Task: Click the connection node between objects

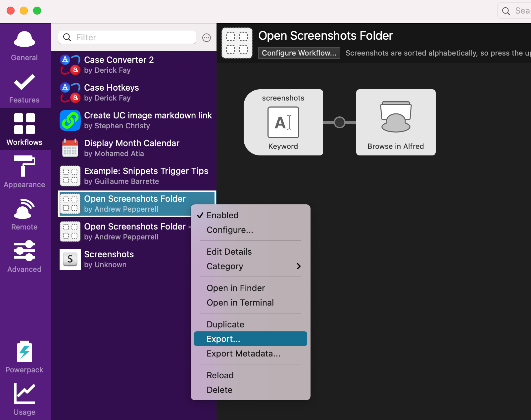Action: click(x=340, y=122)
